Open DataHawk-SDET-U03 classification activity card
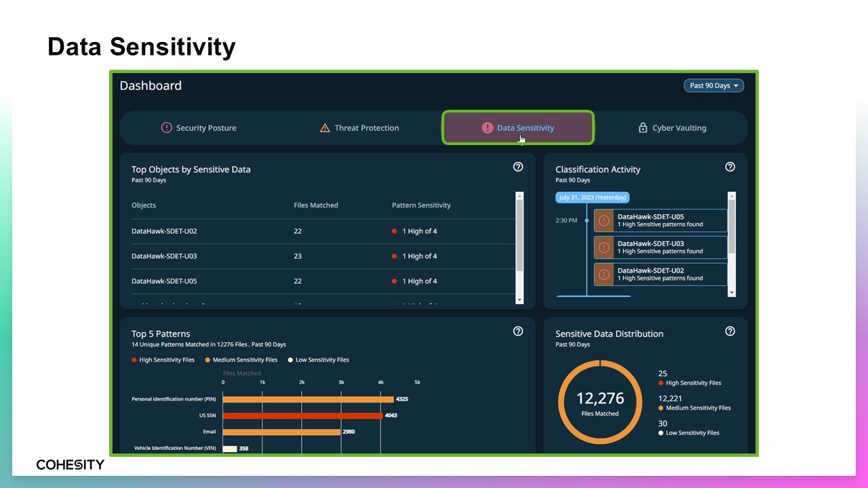The height and width of the screenshot is (488, 868). (660, 247)
